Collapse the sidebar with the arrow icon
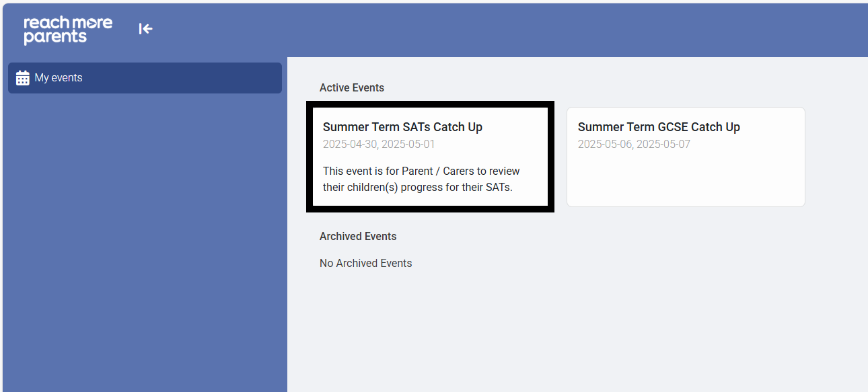This screenshot has width=868, height=392. tap(145, 29)
